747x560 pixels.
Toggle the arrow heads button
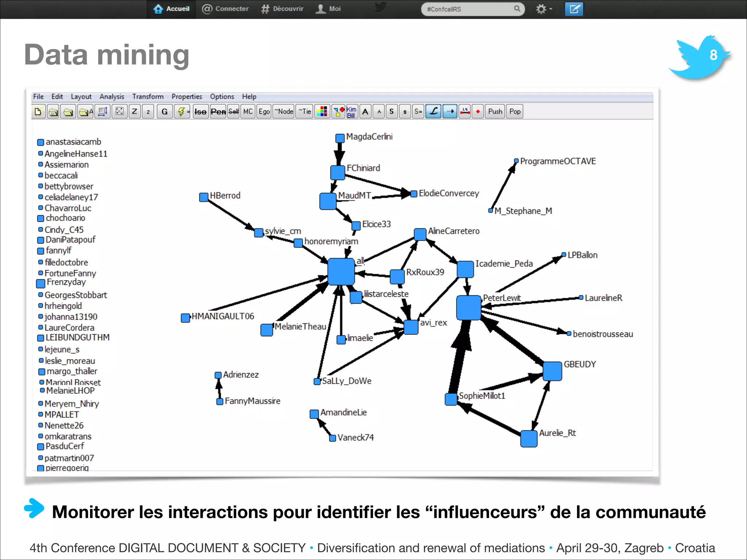450,112
